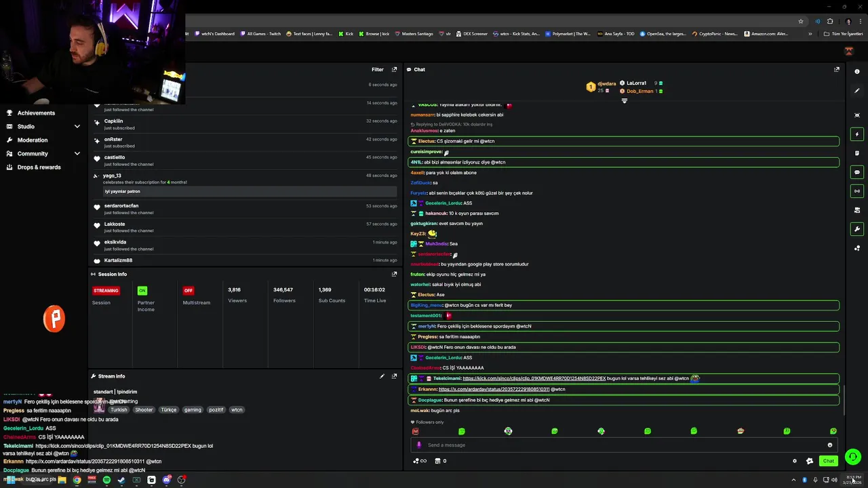Open chat settings gear icon
Viewport: 868px width, 488px height.
click(795, 461)
